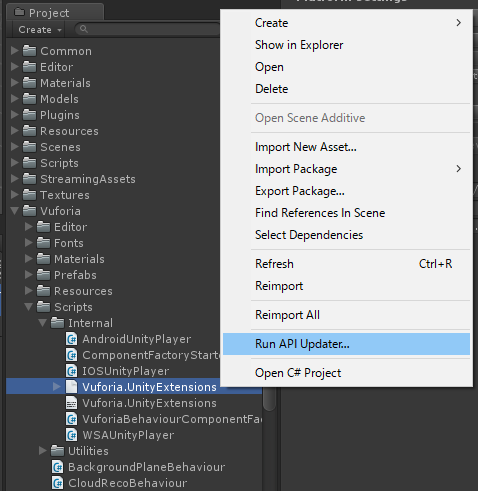
Task: Select the StreamingAssets folder name
Action: point(88,179)
